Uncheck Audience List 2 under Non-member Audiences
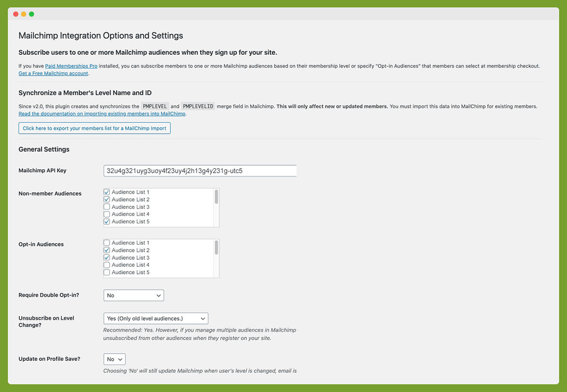Screen dimensions: 567x392 click(107, 200)
